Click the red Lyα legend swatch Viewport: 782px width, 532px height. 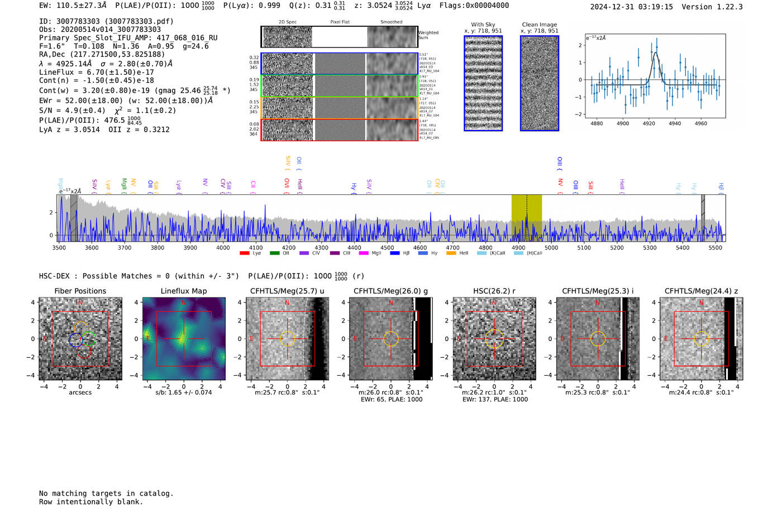(245, 253)
